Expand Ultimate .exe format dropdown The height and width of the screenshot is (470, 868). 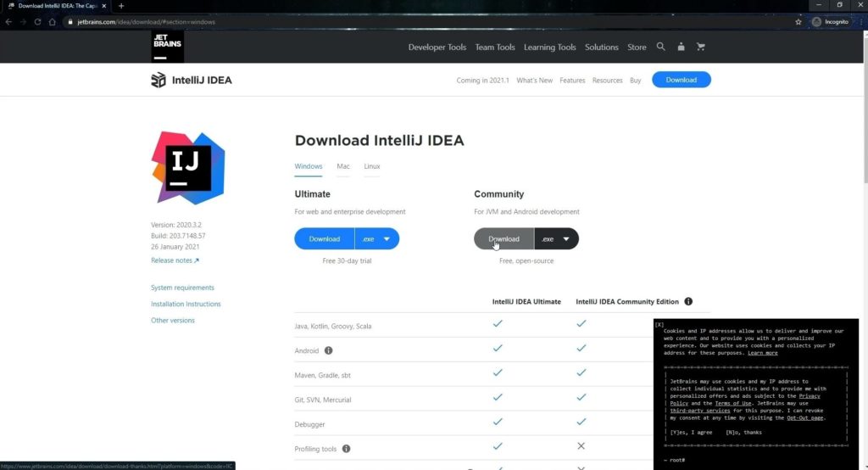click(376, 239)
